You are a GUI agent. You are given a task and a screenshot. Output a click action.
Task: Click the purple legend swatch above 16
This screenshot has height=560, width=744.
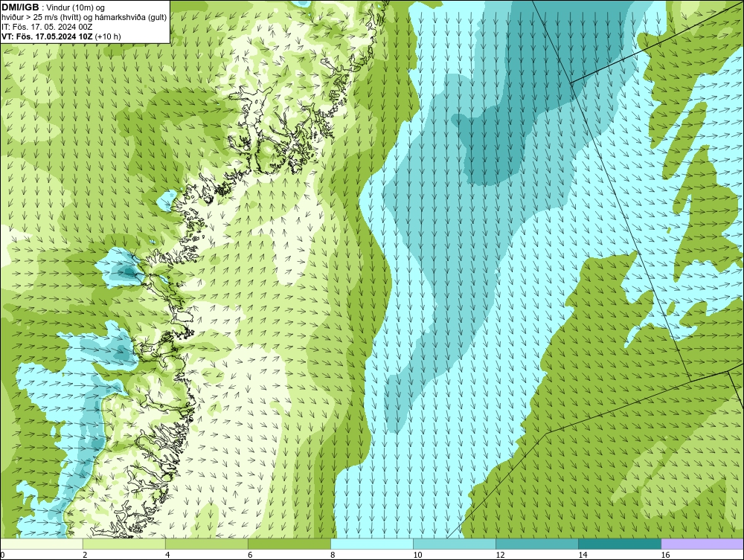click(x=702, y=544)
